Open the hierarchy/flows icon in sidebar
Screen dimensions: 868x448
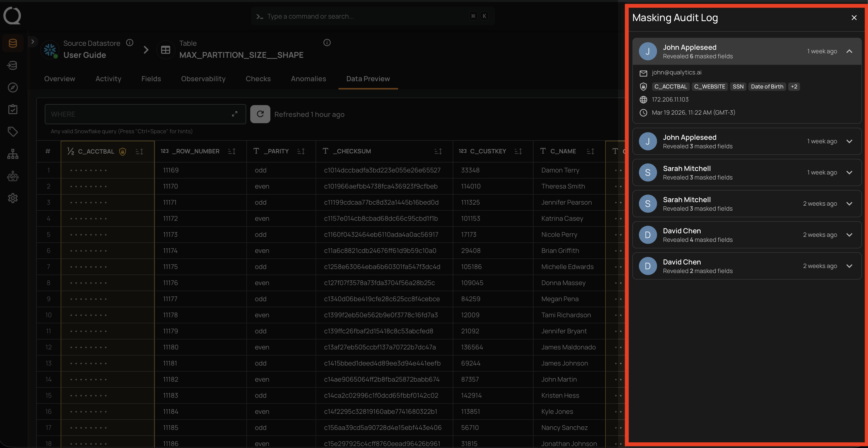coord(13,154)
